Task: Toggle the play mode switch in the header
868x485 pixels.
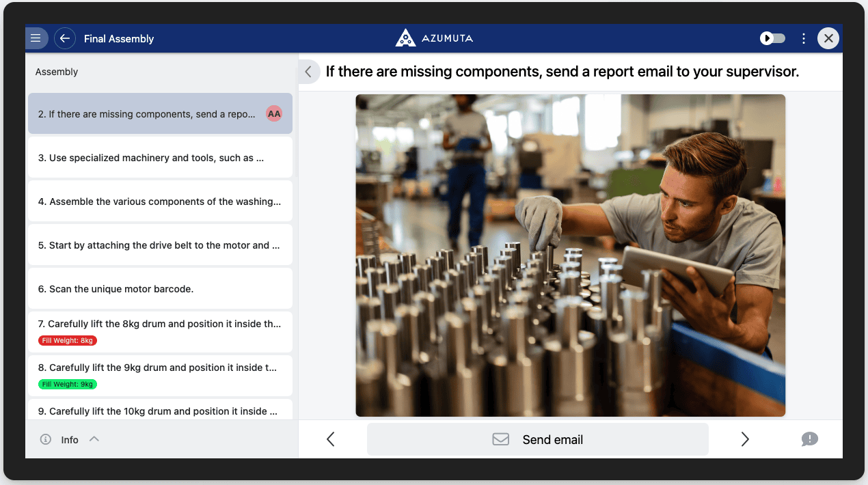Action: coord(772,38)
